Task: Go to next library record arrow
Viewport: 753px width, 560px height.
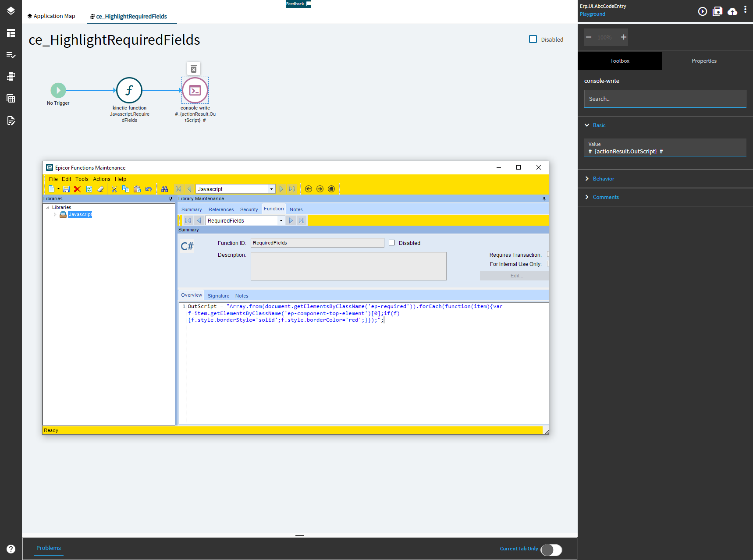Action: [281, 189]
